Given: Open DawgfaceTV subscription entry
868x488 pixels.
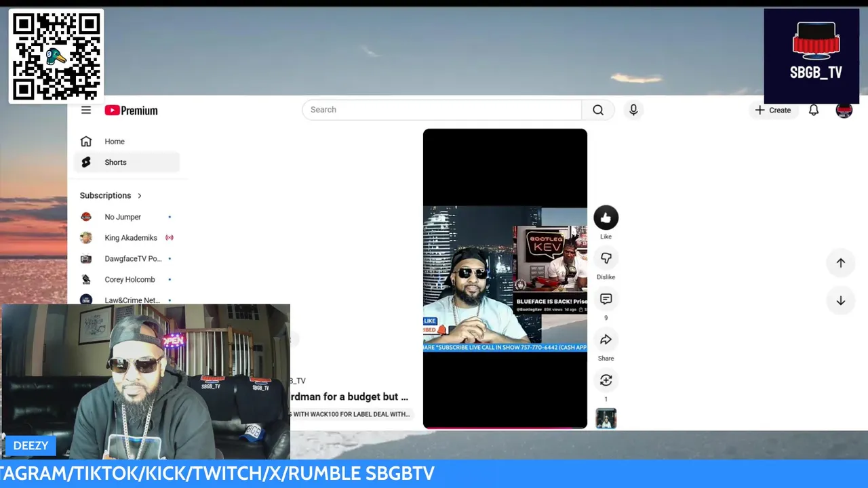Looking at the screenshot, I should coord(127,259).
